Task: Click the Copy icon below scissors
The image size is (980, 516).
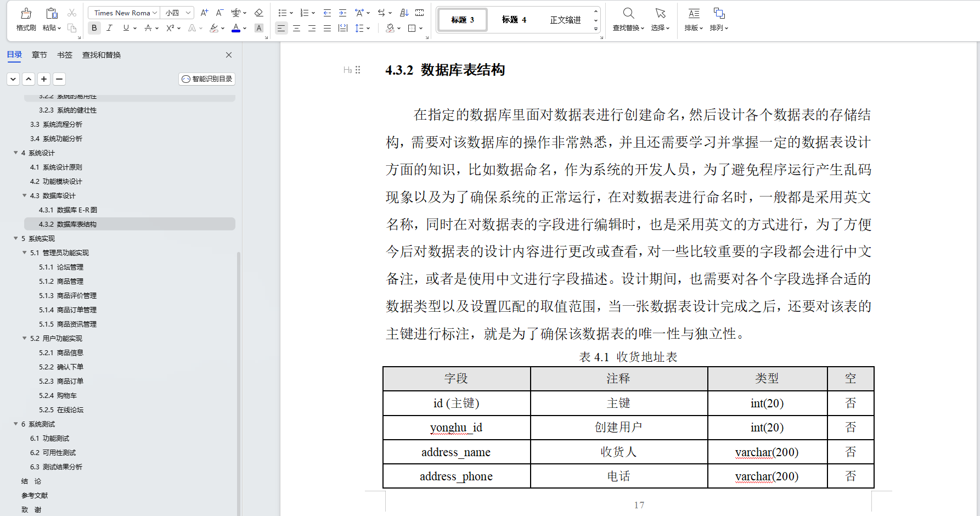Action: (x=72, y=28)
